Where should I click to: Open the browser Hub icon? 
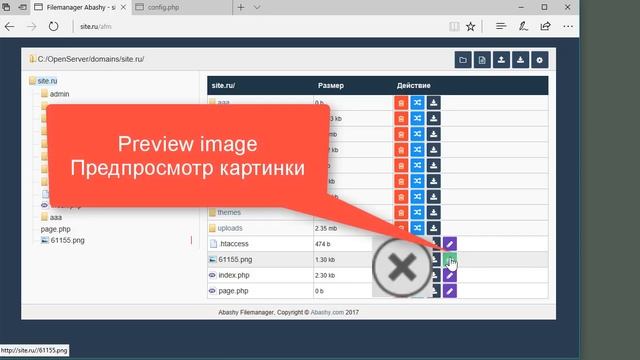(x=501, y=27)
